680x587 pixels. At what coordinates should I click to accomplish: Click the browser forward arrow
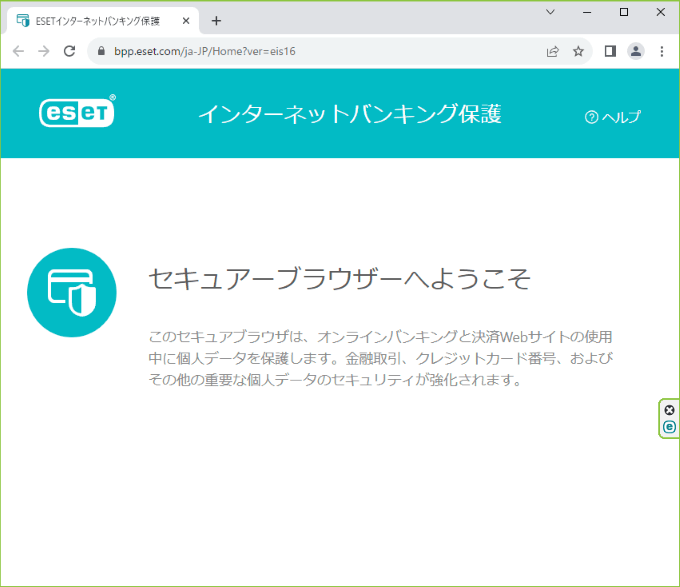click(44, 51)
